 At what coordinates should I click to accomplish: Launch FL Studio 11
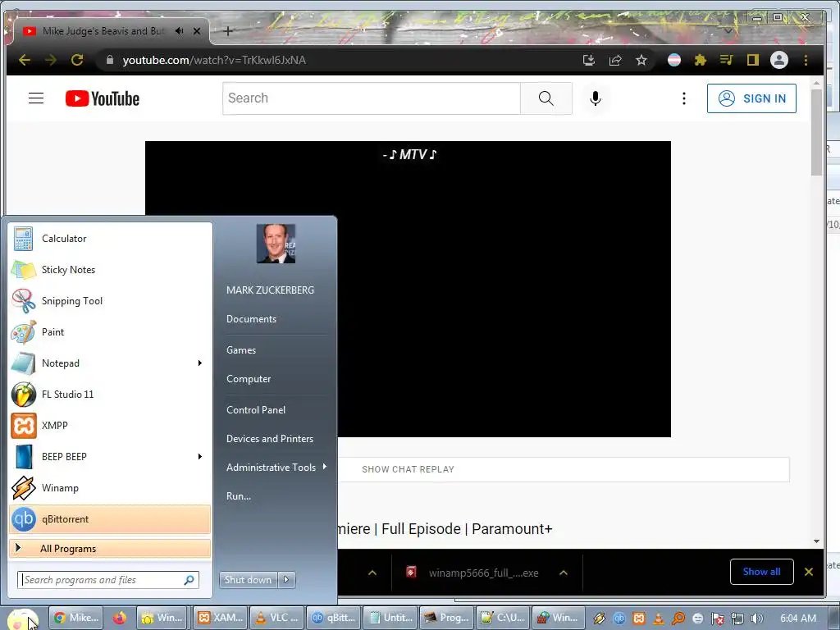point(110,395)
